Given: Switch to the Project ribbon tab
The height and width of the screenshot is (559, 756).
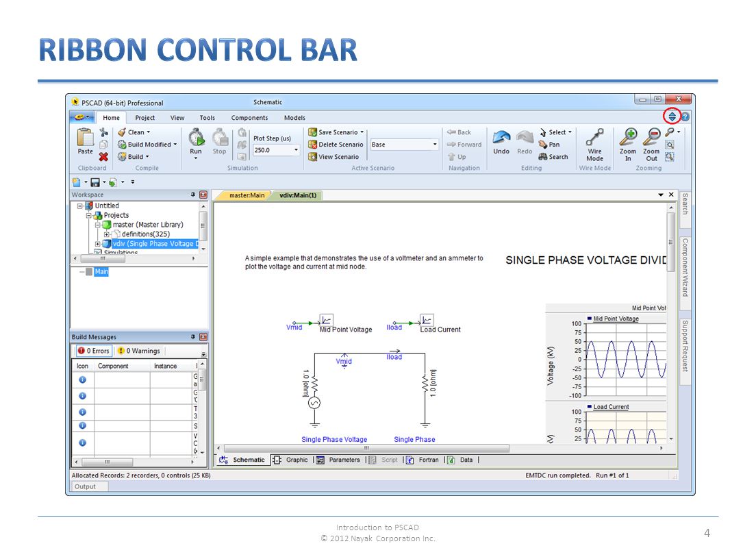Looking at the screenshot, I should 144,118.
